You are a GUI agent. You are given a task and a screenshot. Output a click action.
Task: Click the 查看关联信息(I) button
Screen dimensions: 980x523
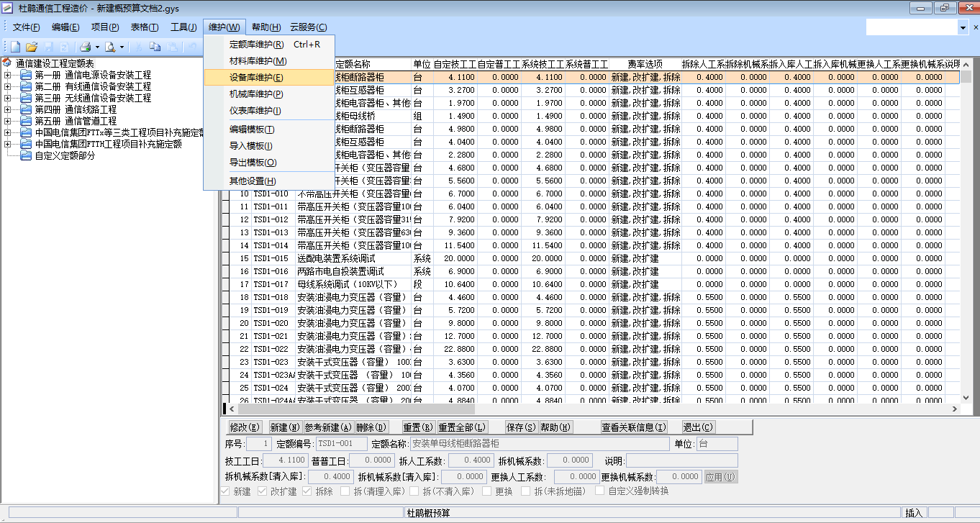[634, 427]
